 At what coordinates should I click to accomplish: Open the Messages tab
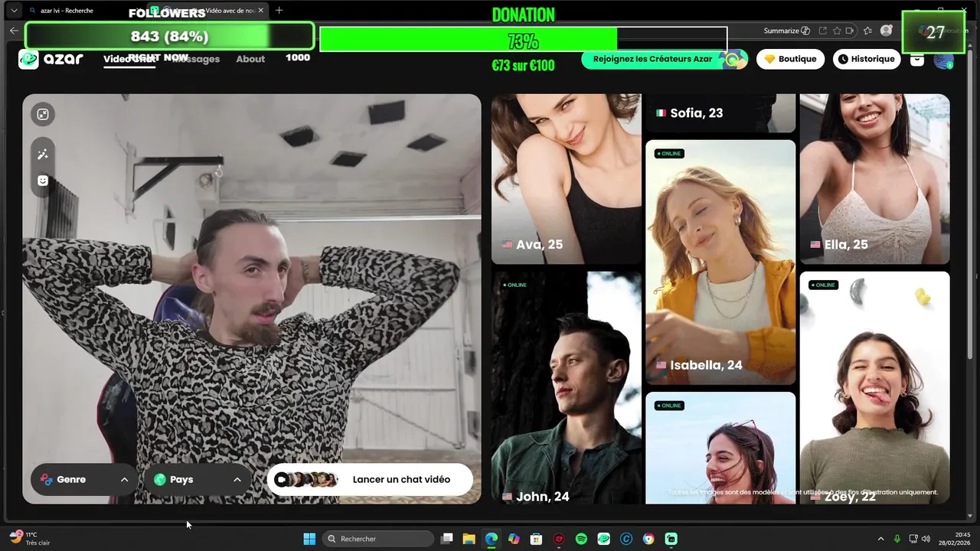point(195,59)
